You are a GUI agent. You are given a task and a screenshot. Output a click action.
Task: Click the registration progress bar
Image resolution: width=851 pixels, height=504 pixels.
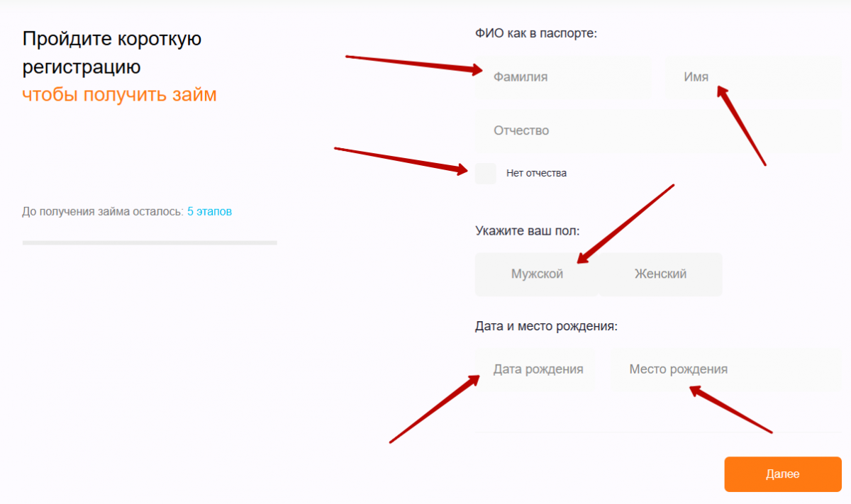coord(150,242)
